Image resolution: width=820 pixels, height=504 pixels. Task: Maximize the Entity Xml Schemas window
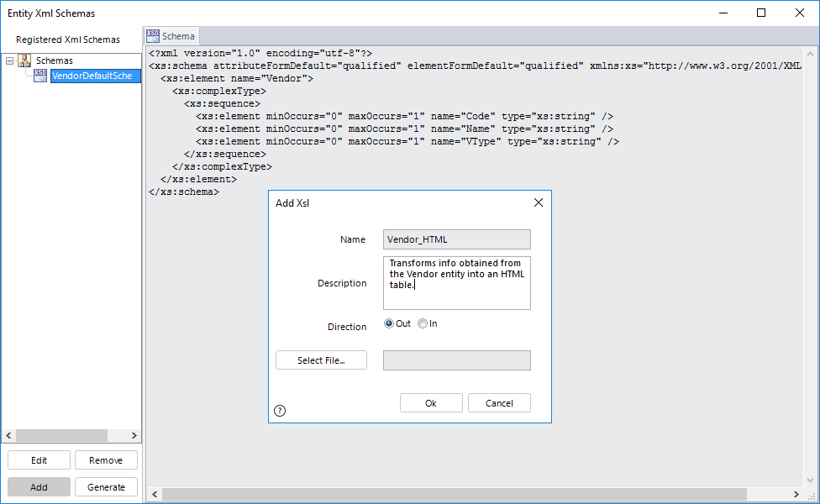[761, 13]
